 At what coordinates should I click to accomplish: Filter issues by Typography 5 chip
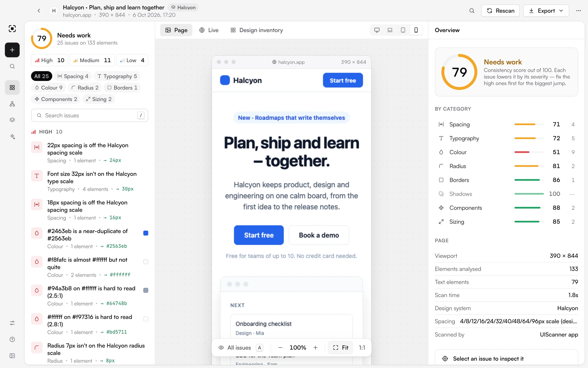[x=117, y=76]
